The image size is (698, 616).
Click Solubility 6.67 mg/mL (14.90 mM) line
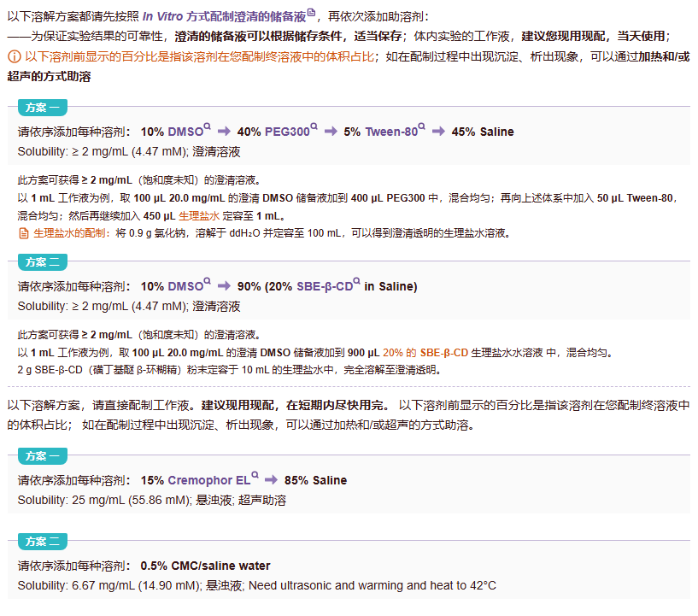point(257,586)
